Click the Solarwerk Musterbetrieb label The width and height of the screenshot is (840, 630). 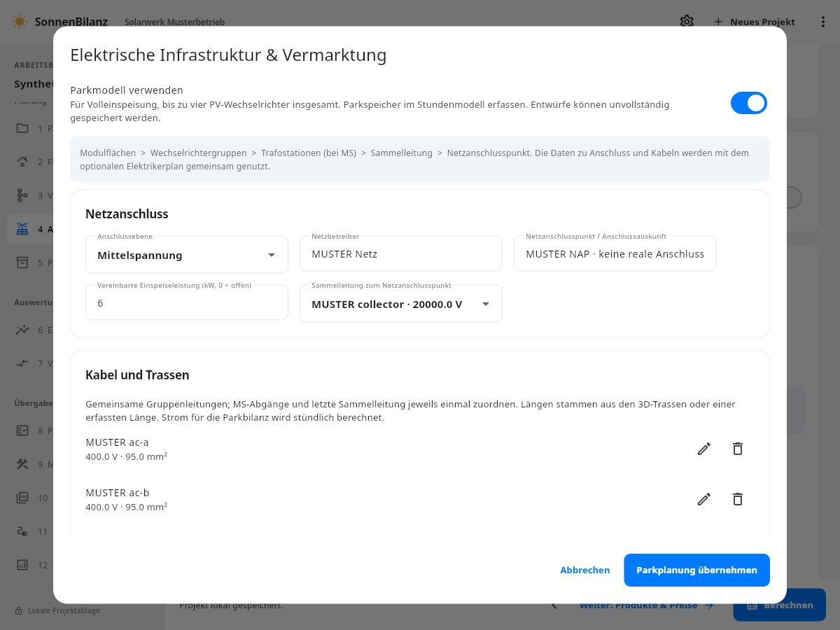tap(175, 22)
